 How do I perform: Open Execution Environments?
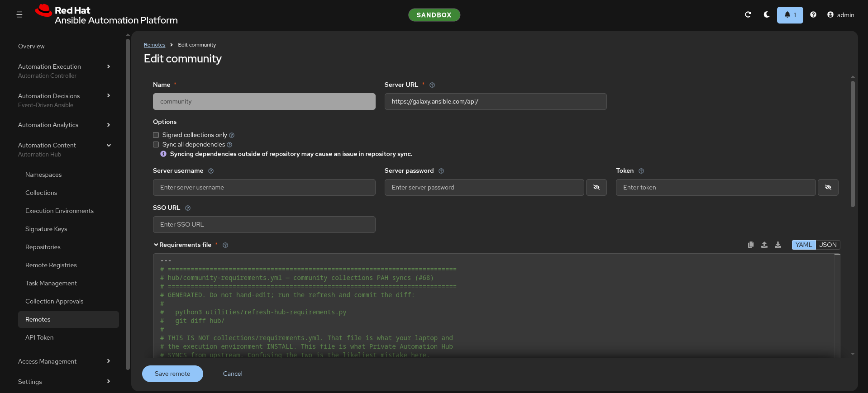pos(59,211)
